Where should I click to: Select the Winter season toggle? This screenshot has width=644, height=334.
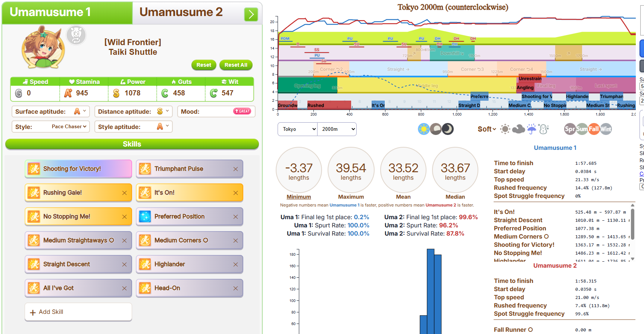coord(606,129)
